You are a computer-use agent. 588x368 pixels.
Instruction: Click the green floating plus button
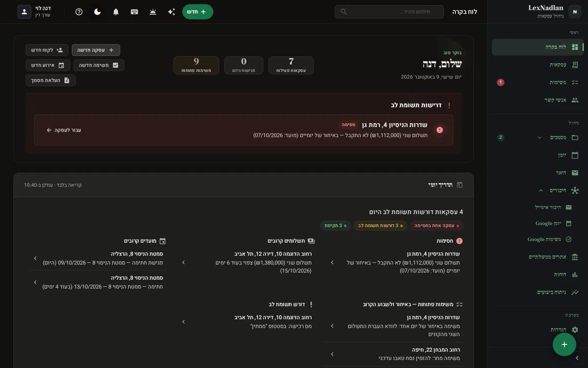point(564,344)
